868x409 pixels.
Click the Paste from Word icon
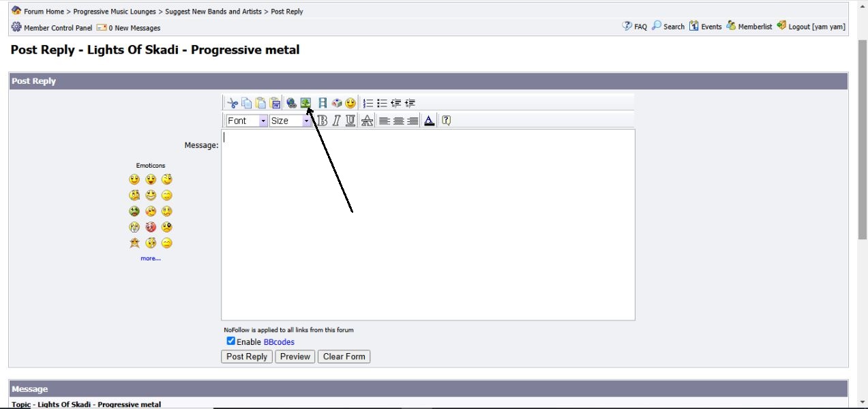[275, 103]
